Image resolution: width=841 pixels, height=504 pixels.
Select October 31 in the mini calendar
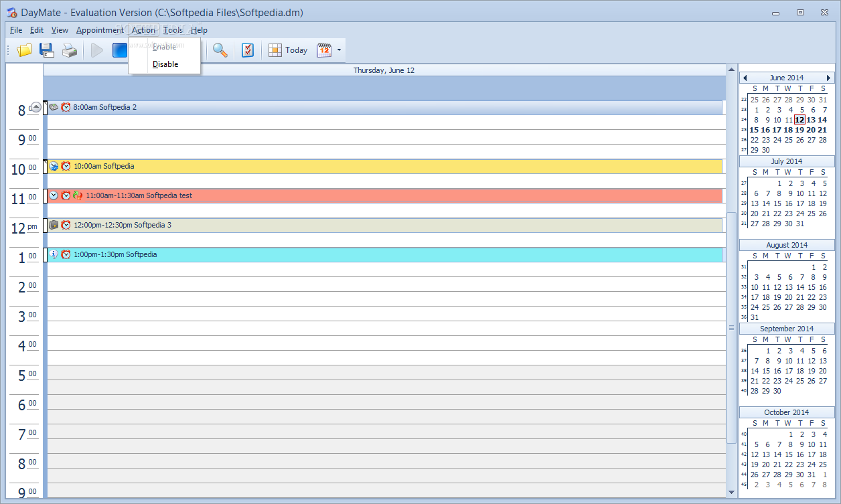(812, 475)
